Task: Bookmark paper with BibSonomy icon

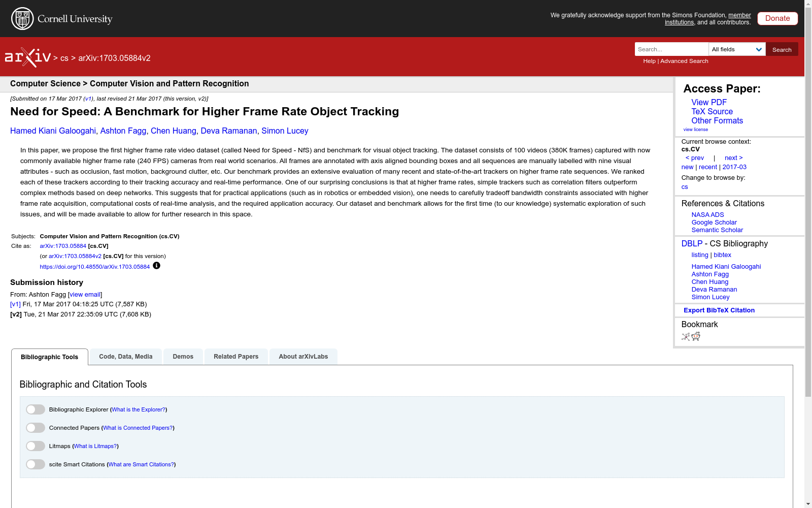Action: coord(686,336)
